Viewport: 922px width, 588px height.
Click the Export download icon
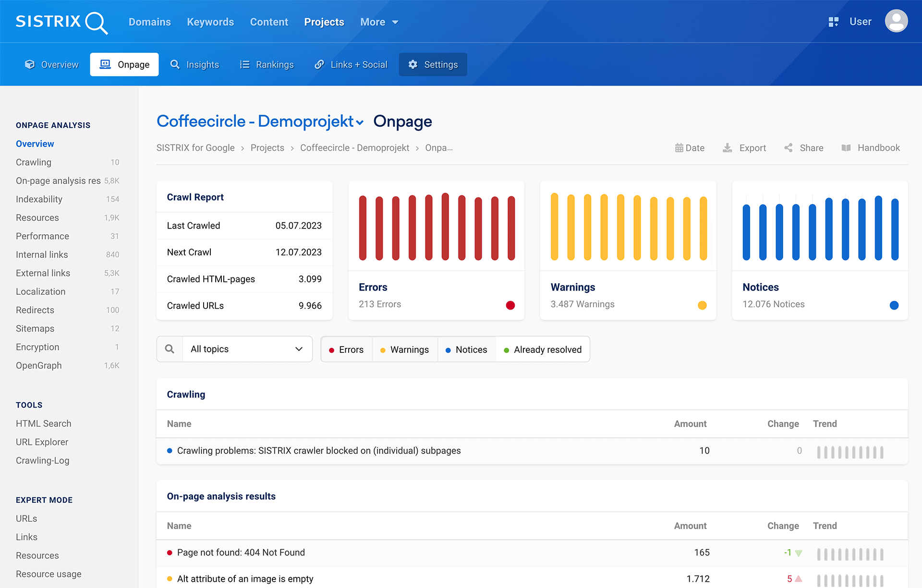[x=728, y=148]
